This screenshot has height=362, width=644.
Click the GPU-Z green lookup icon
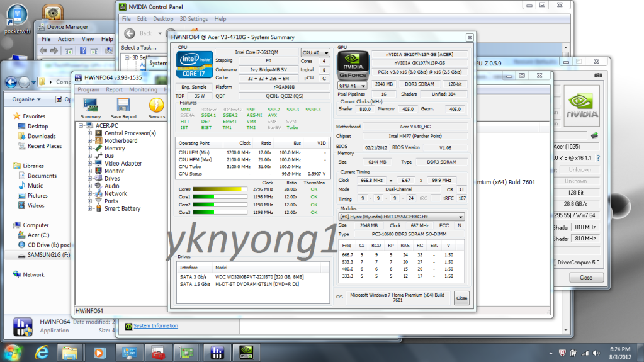click(x=594, y=135)
